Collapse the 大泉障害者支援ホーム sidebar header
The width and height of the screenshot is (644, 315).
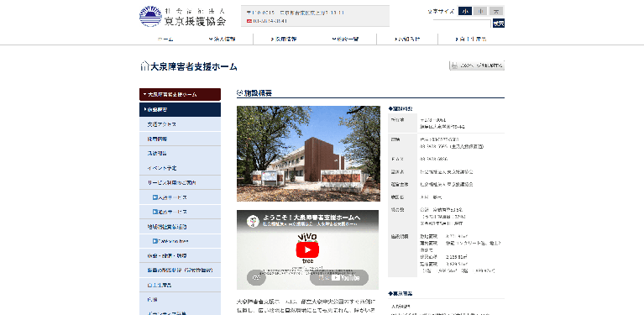pos(180,94)
